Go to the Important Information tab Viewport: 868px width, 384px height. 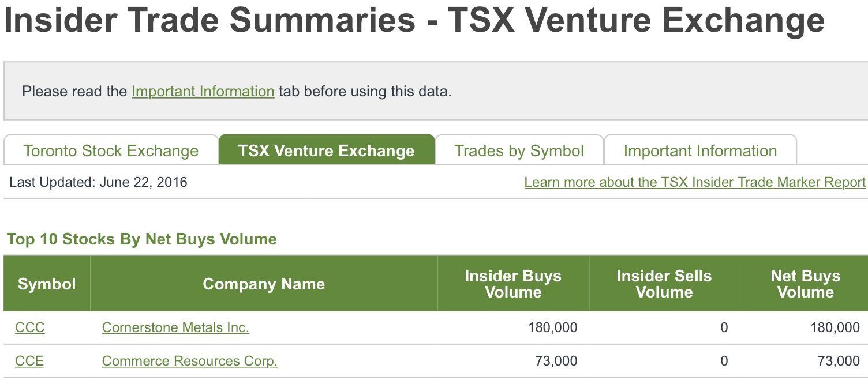[x=700, y=151]
